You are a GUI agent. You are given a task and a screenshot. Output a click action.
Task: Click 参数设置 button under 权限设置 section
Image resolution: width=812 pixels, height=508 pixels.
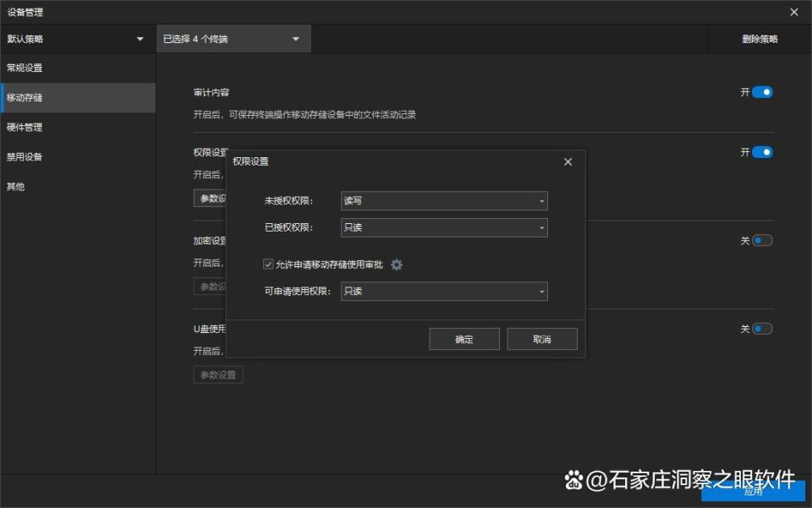pyautogui.click(x=210, y=198)
